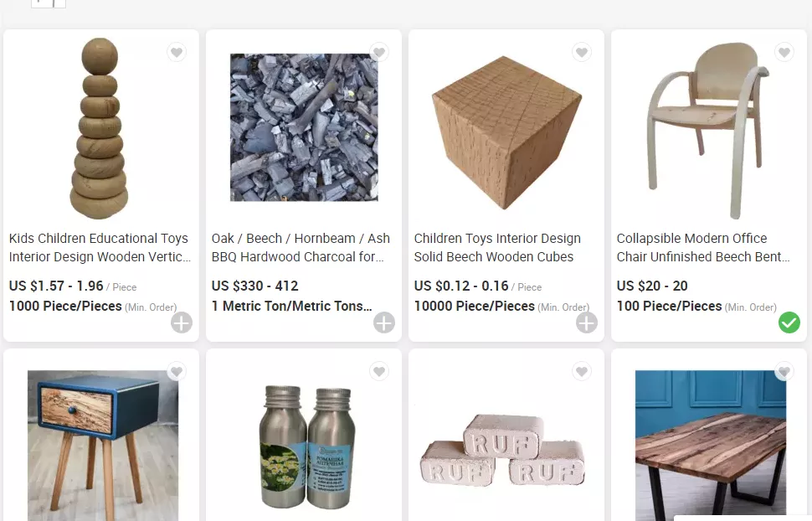Open Children Toys Solid Beech Wooden Cubes
The image size is (812, 521).
[497, 248]
